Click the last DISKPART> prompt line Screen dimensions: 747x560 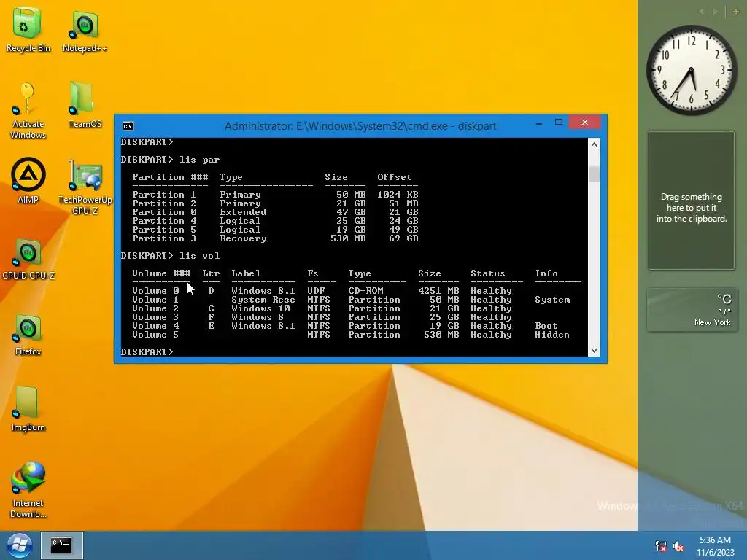(x=147, y=352)
